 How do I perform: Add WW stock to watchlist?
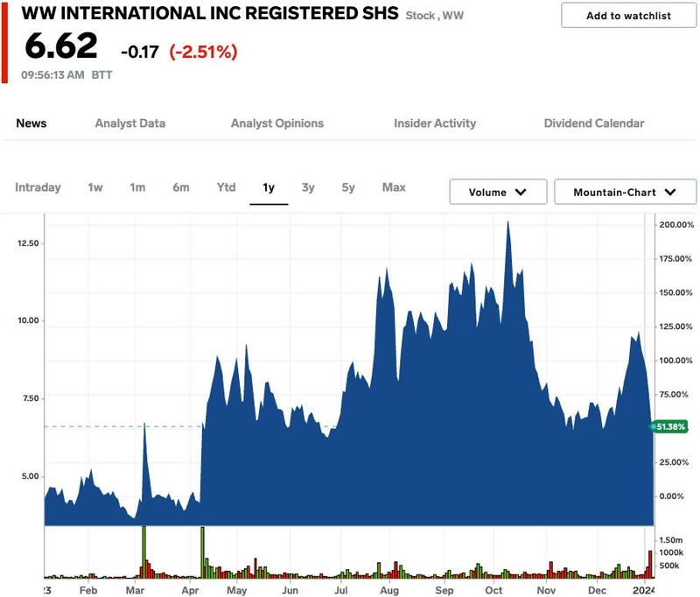coord(628,16)
